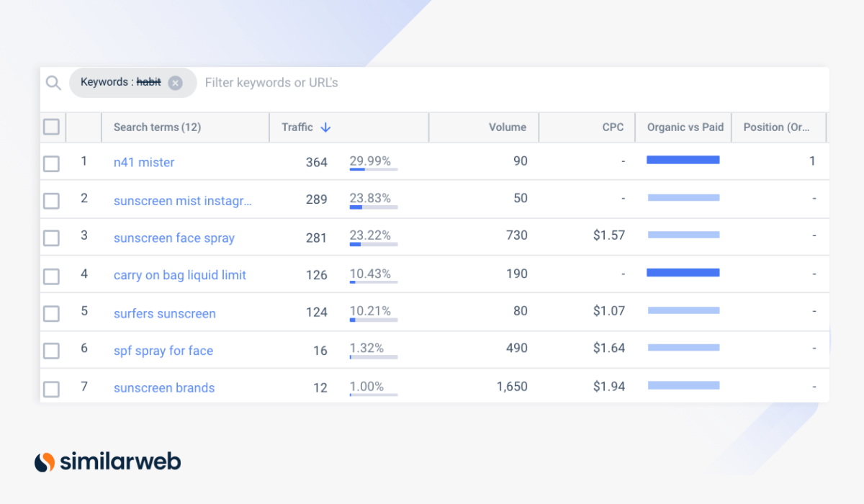
Task: Click the Traffic sort arrow
Action: 325,127
